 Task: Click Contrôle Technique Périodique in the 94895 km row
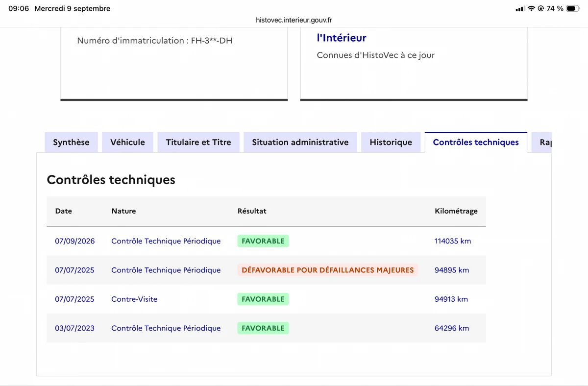click(x=166, y=270)
